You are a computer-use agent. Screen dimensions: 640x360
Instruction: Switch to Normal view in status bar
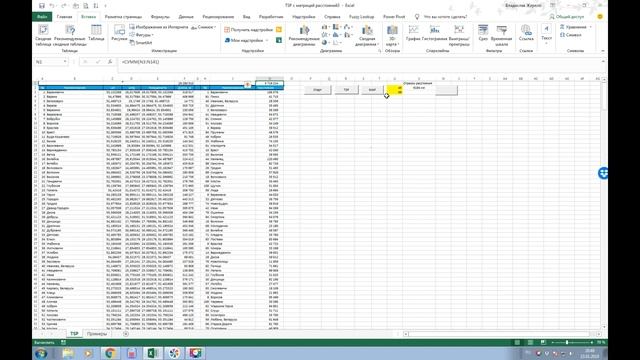517,342
